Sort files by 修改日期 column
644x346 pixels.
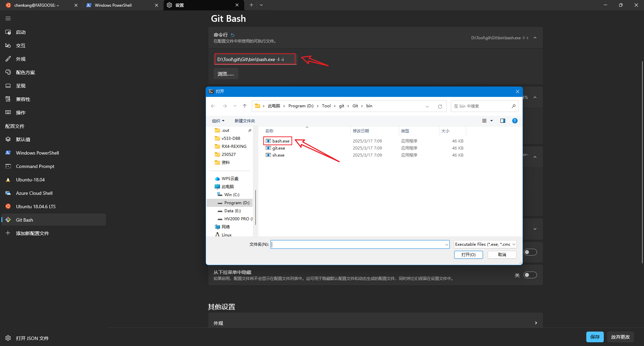pos(375,131)
